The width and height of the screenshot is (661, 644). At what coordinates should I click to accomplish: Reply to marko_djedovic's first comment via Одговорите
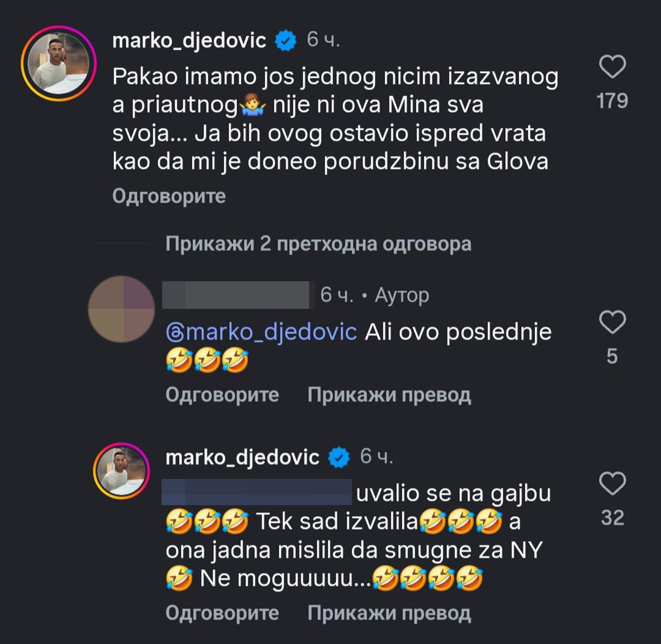tap(169, 195)
